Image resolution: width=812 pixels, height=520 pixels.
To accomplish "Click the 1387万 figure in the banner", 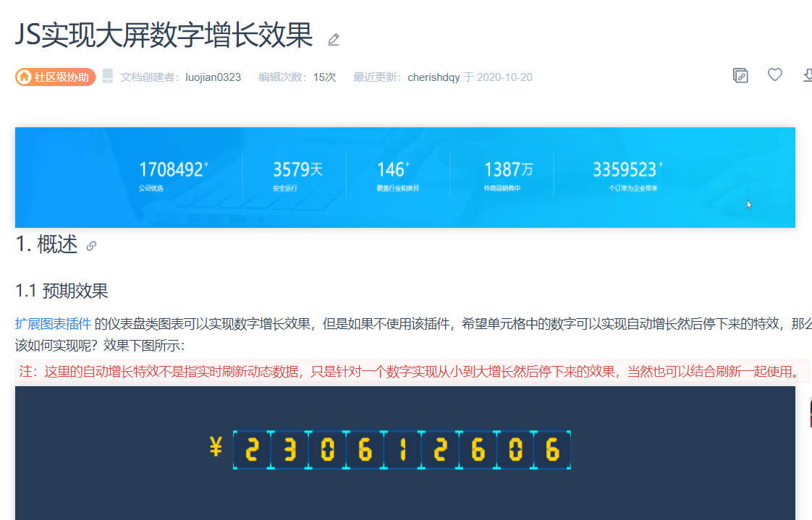I will [508, 169].
